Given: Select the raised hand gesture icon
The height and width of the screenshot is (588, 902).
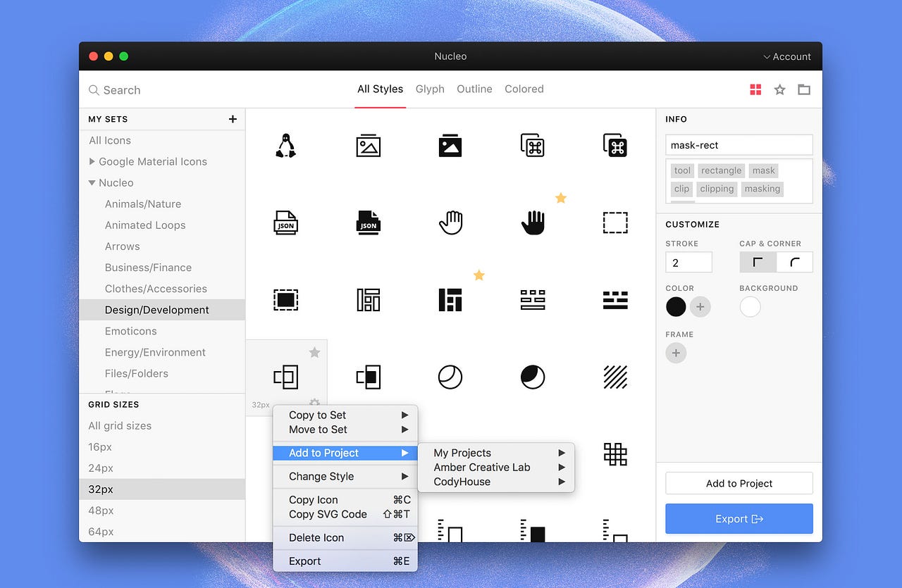Looking at the screenshot, I should point(450,222).
